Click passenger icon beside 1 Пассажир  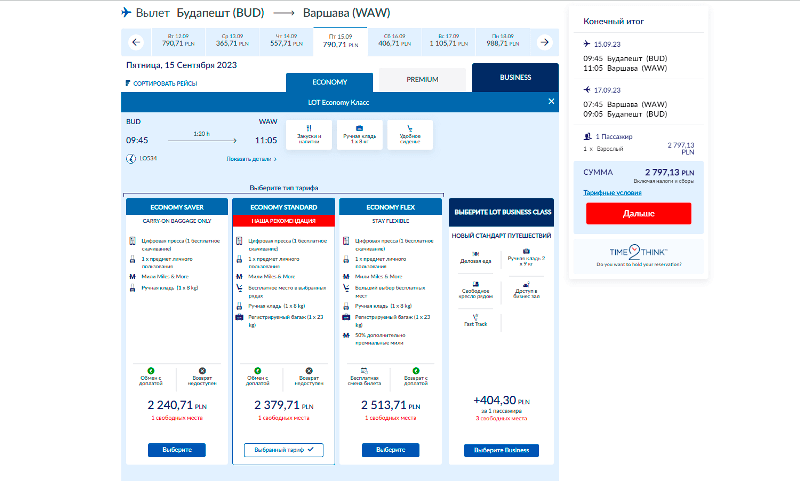[587, 137]
